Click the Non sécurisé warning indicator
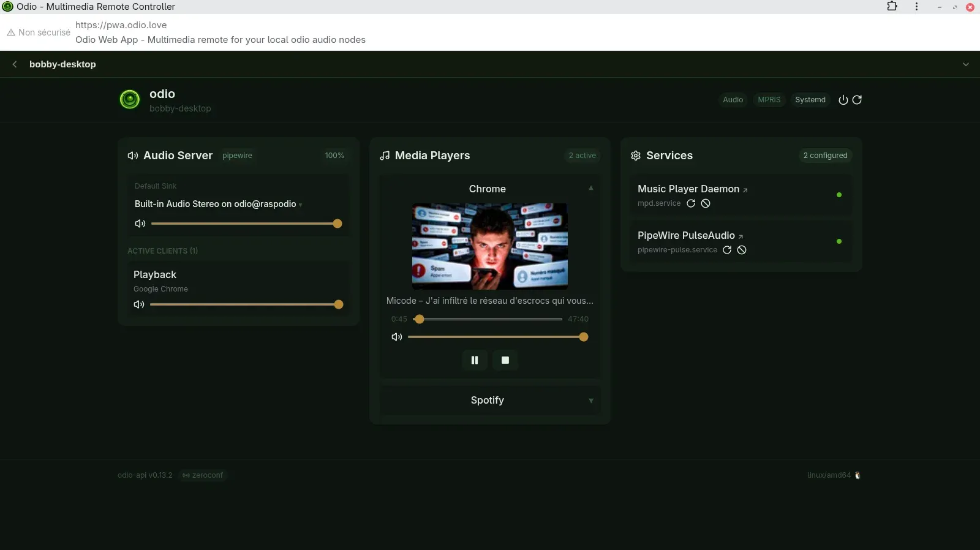Screen dimensions: 980x550 click(x=39, y=32)
